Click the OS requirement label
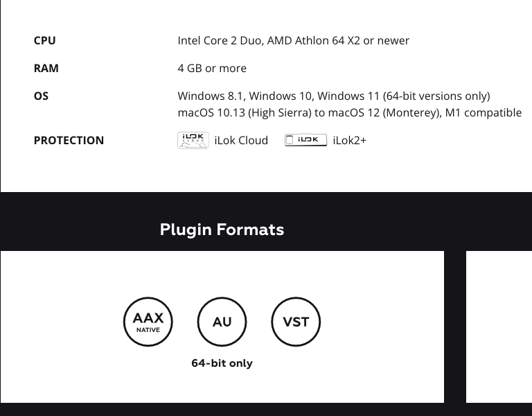Image resolution: width=532 pixels, height=416 pixels. pyautogui.click(x=41, y=96)
